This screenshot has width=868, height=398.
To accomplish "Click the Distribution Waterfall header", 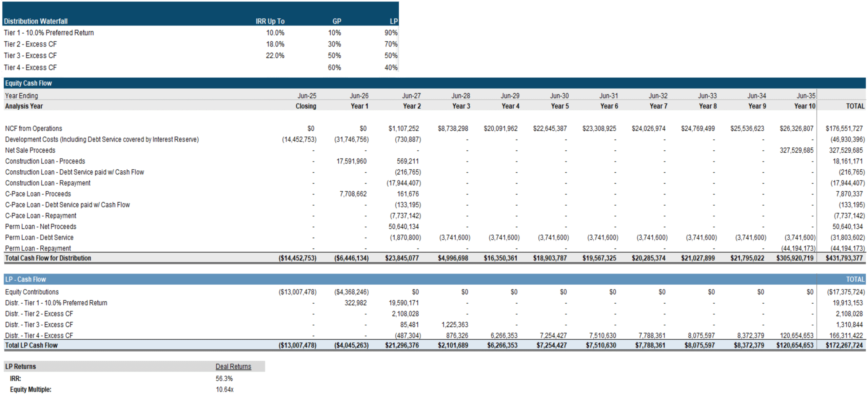I will [x=36, y=21].
